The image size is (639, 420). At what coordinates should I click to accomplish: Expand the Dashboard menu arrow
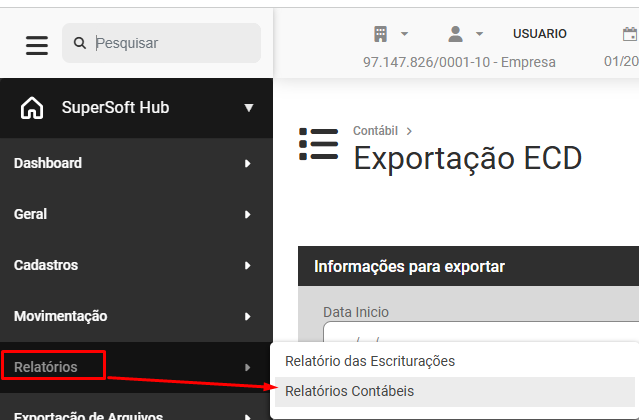pos(247,163)
